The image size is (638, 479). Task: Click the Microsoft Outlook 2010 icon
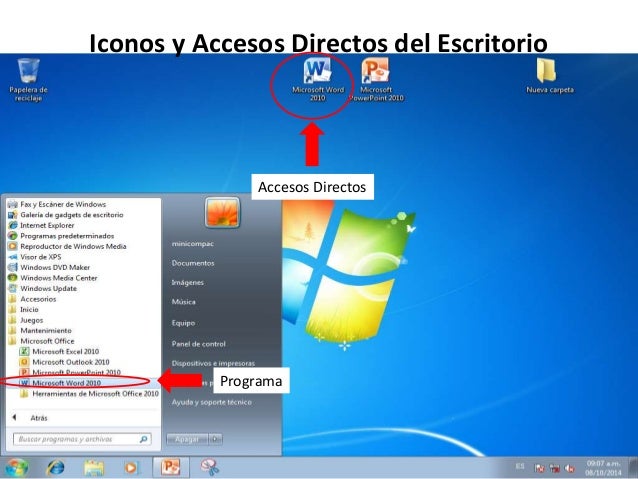pos(24,362)
